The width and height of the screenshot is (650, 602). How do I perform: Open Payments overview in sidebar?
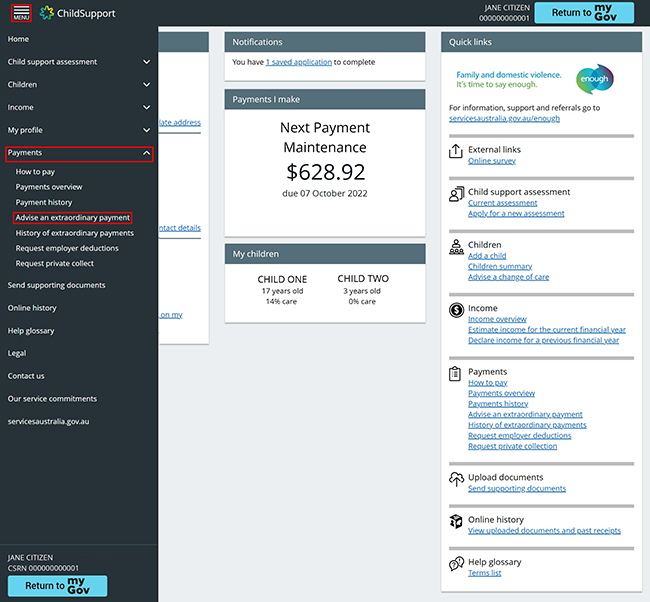pos(49,187)
